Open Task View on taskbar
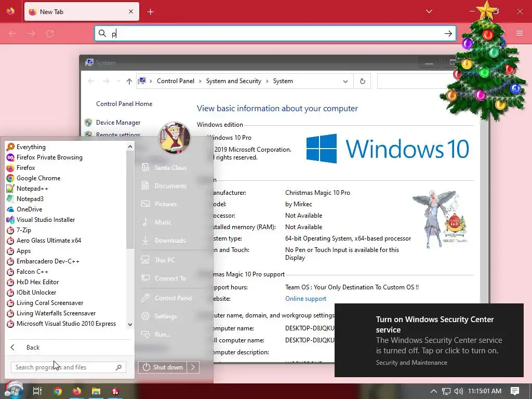532x399 pixels. coord(37,391)
